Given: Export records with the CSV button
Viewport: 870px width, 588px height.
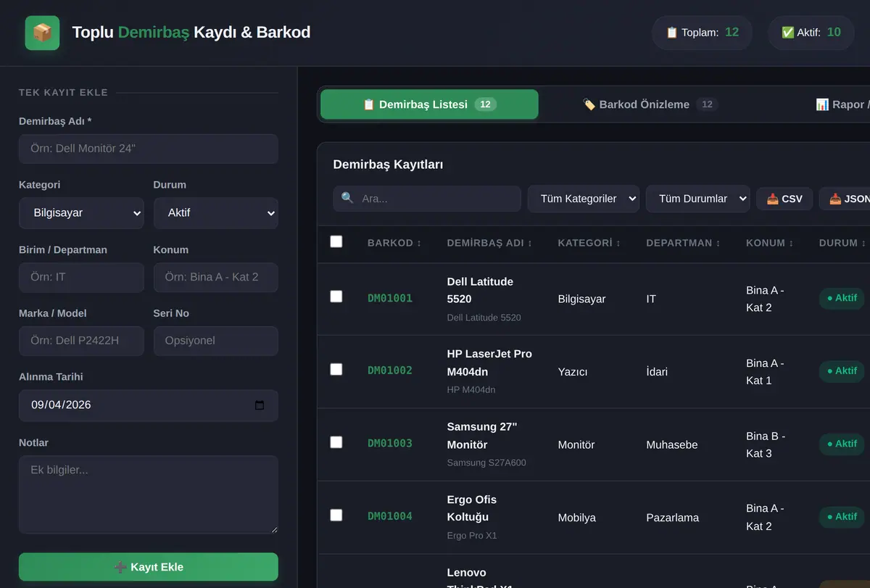Looking at the screenshot, I should point(784,199).
